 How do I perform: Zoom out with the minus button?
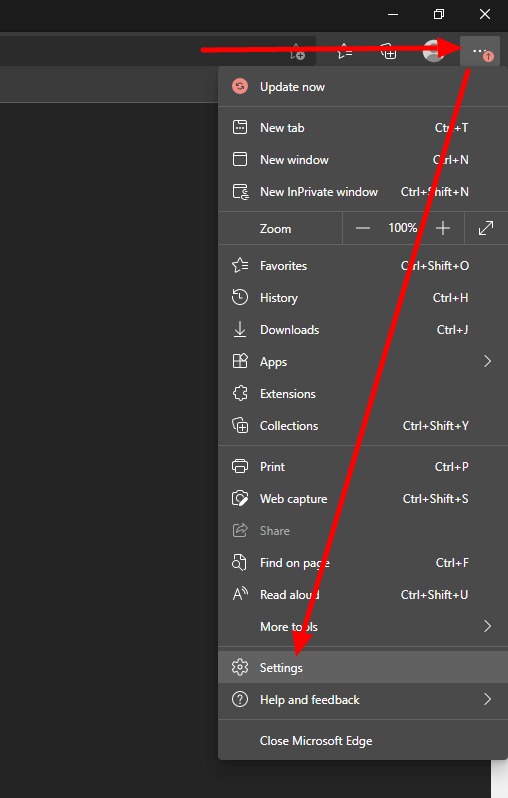coord(362,228)
